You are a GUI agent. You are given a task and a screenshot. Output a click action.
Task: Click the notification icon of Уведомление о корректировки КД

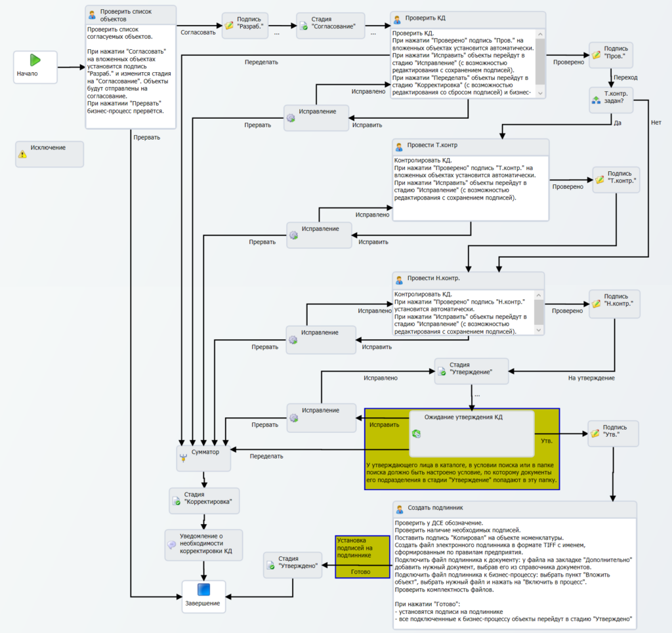click(171, 544)
